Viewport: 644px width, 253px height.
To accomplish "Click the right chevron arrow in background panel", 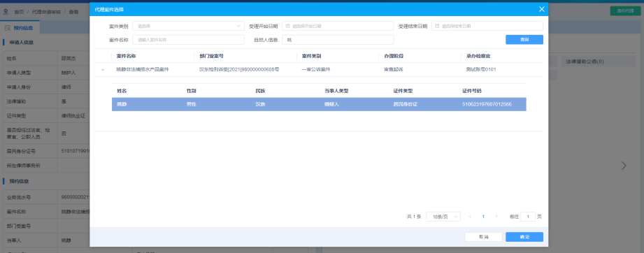I will pyautogui.click(x=624, y=166).
